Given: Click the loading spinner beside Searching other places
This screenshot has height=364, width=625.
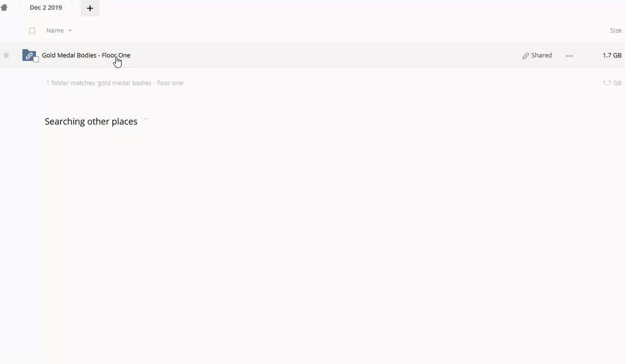Looking at the screenshot, I should (x=146, y=121).
